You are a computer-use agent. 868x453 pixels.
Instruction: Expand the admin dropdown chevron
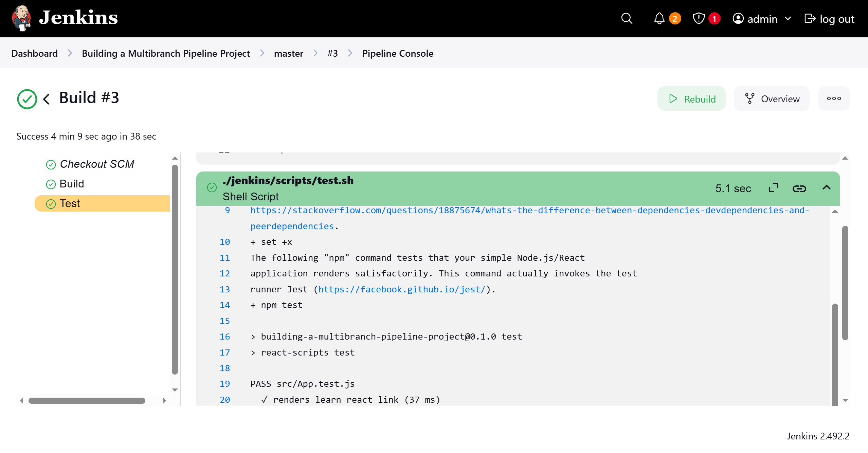tap(788, 18)
